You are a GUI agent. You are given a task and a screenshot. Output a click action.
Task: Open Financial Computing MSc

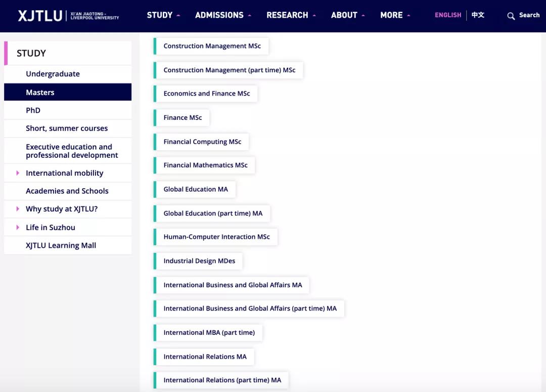201,142
